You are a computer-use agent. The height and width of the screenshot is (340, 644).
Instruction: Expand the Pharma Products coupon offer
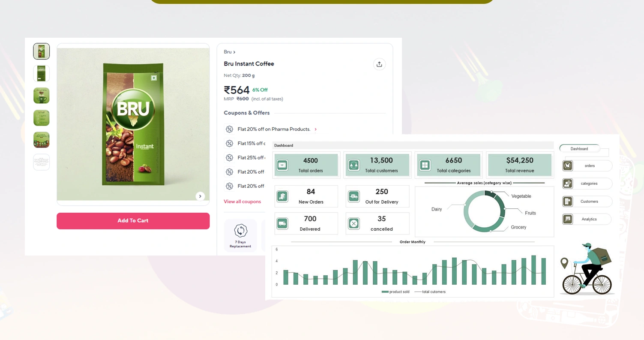(x=316, y=129)
